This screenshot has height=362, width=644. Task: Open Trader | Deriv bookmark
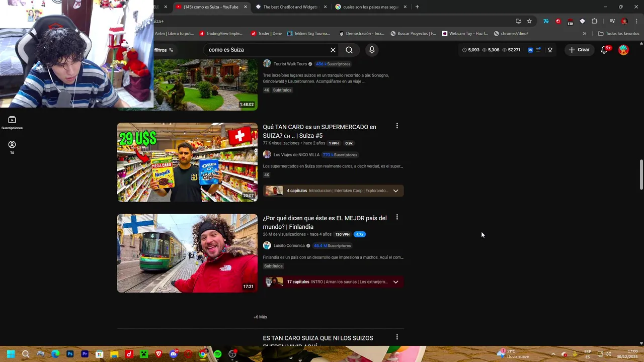tap(266, 34)
